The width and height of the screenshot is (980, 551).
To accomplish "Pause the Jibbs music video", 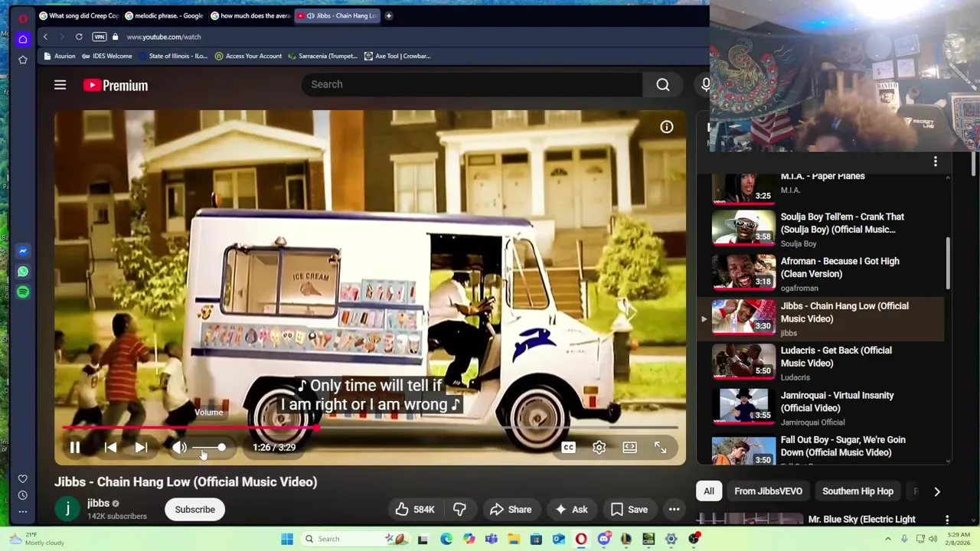I will pyautogui.click(x=75, y=448).
